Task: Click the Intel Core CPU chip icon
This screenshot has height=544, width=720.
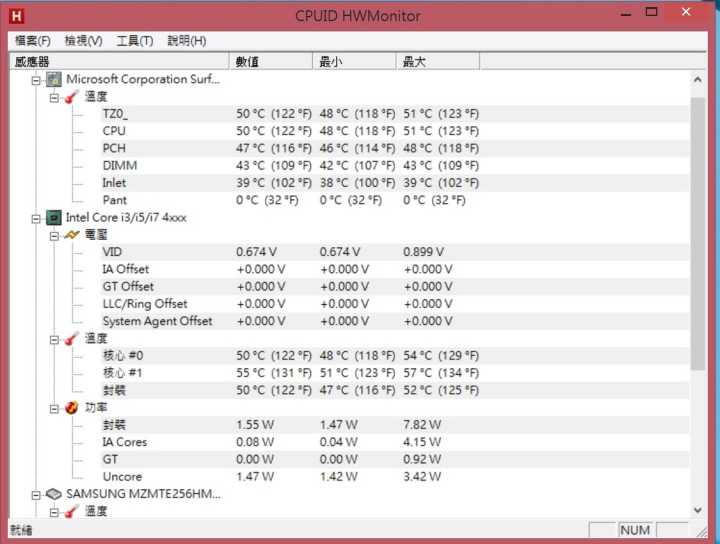Action: (x=54, y=218)
